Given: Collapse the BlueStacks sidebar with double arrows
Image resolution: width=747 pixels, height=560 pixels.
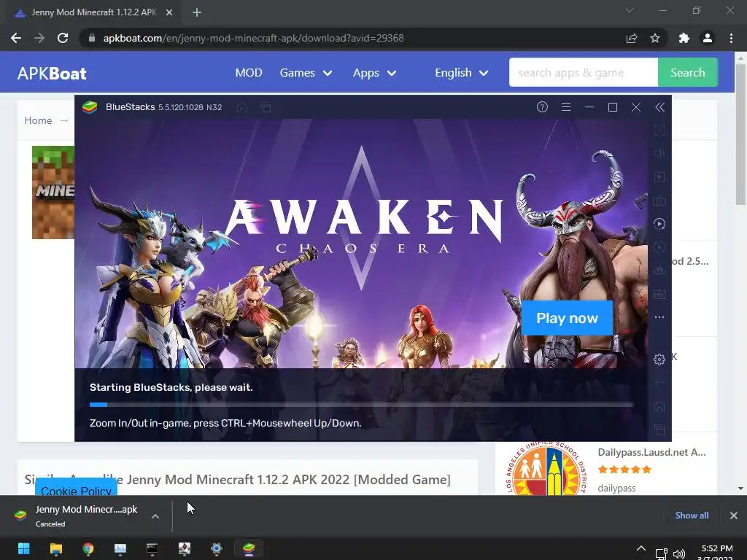Looking at the screenshot, I should (659, 107).
